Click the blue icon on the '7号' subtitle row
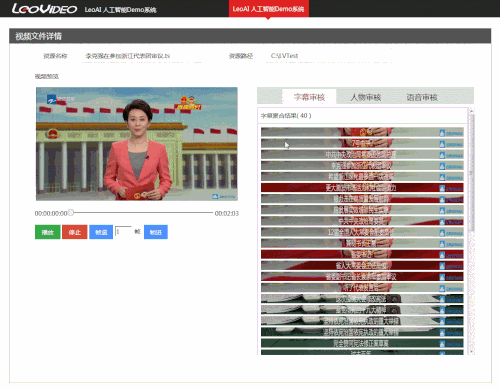This screenshot has height=390, width=500. coord(442,144)
